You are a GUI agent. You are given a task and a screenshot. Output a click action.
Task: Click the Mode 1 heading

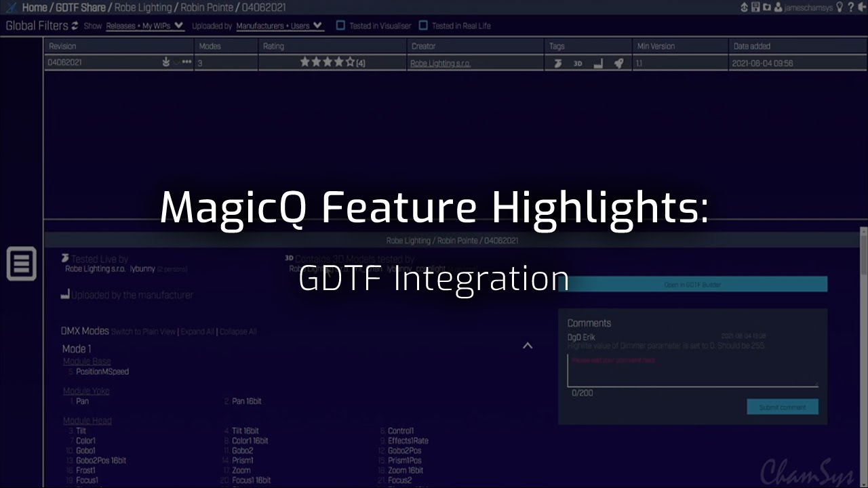coord(77,348)
